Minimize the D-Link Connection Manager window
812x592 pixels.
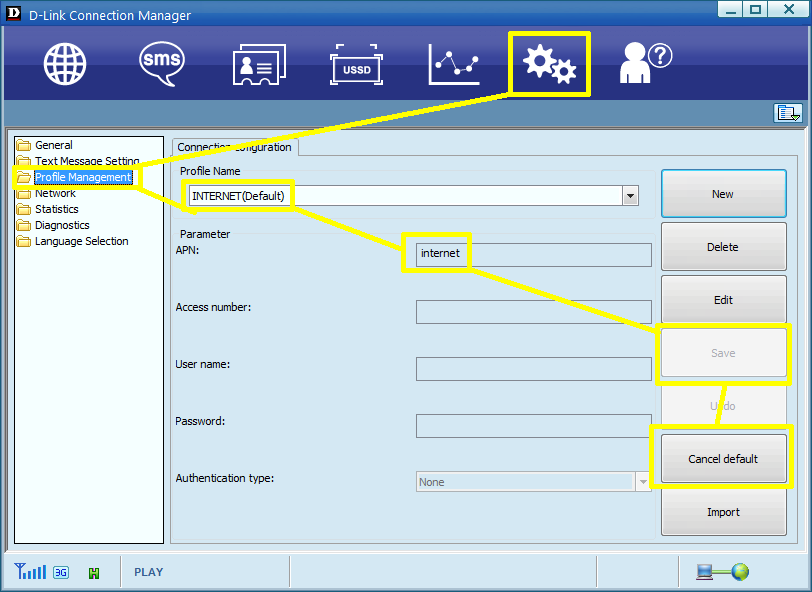click(731, 9)
